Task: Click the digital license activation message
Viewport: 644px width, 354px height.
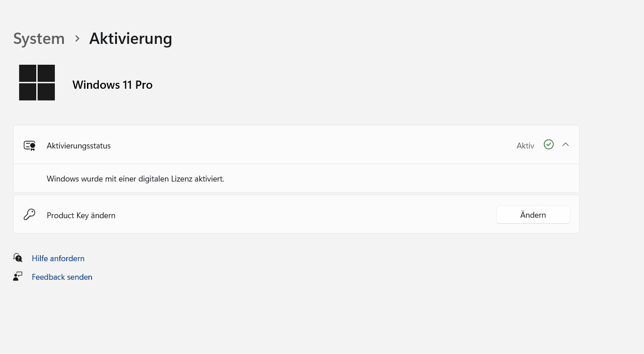Action: point(136,179)
